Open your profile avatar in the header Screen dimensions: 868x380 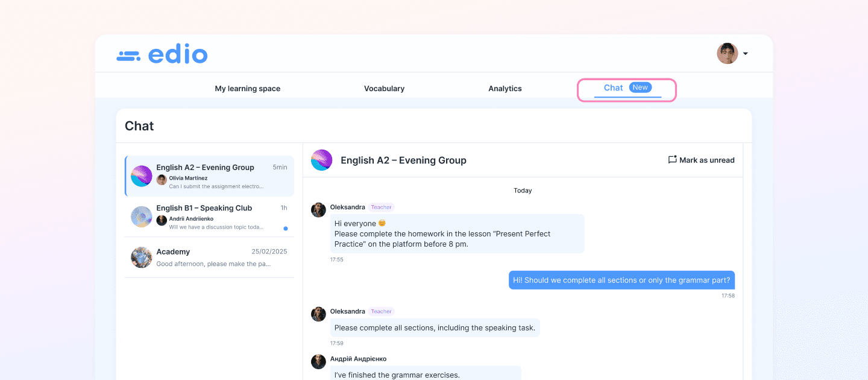tap(727, 53)
